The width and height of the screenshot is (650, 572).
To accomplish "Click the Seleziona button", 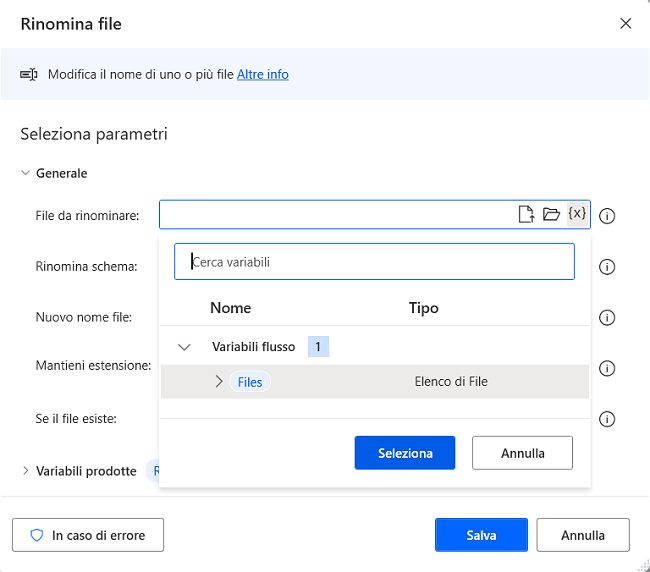I will pos(405,453).
